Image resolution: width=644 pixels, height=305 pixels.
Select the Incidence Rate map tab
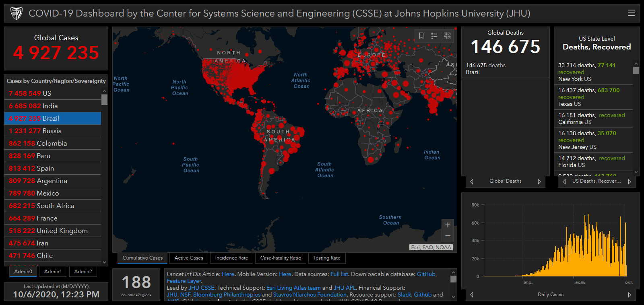[x=231, y=258]
